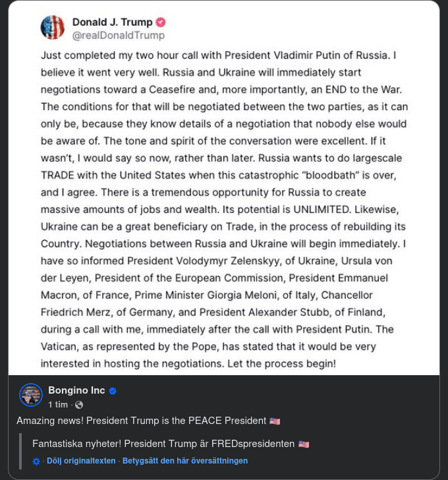Click Donald J. Trump's flag avatar
Viewport: 448px width, 480px height.
(53, 28)
